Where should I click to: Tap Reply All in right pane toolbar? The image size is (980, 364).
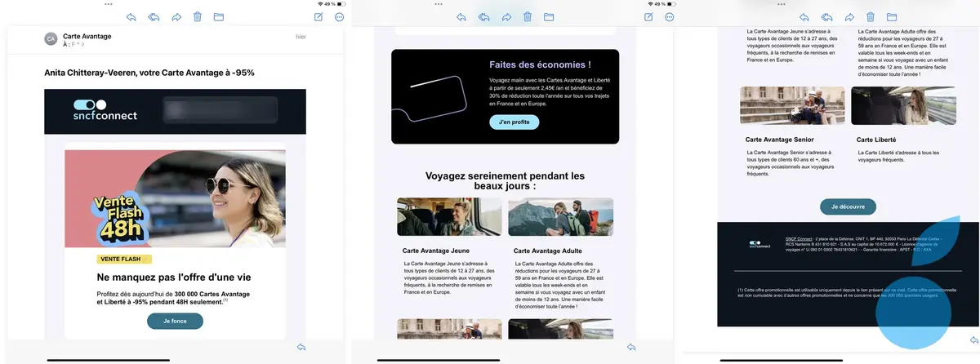tap(826, 16)
